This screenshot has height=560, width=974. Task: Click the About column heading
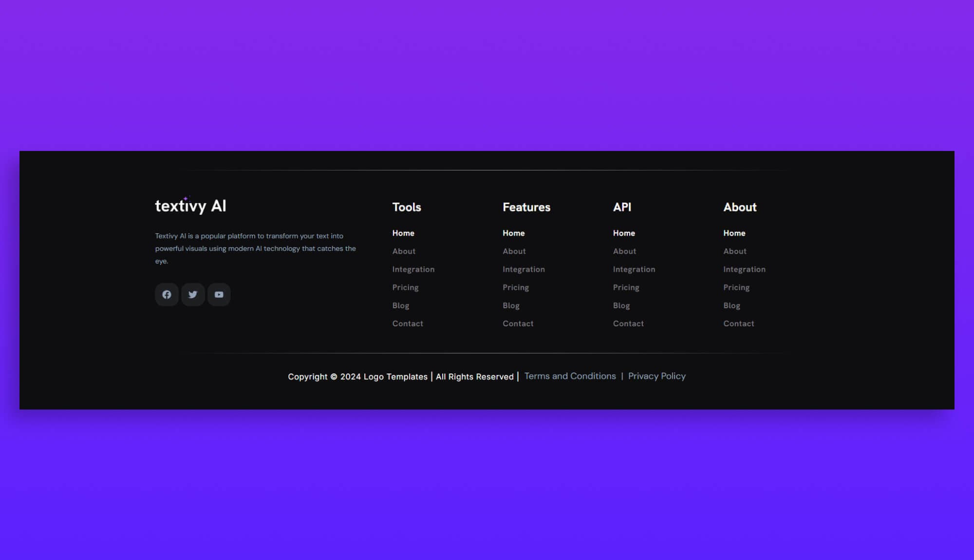tap(740, 207)
